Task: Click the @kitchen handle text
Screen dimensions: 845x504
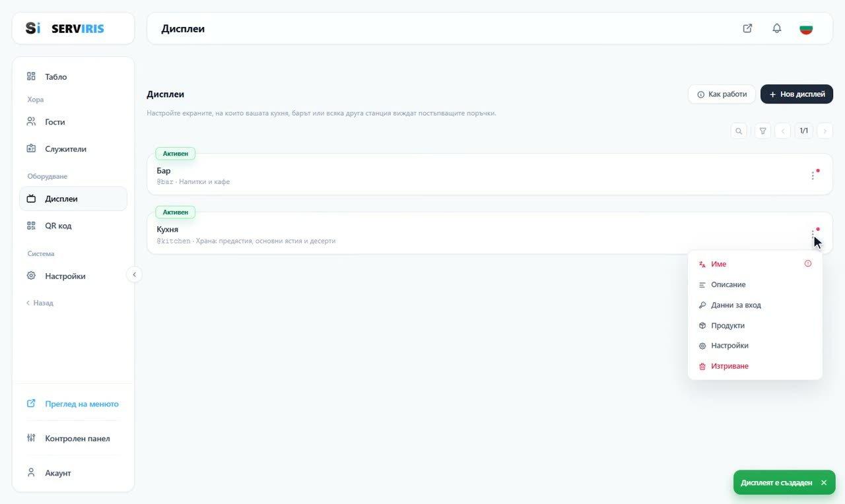Action: [174, 241]
